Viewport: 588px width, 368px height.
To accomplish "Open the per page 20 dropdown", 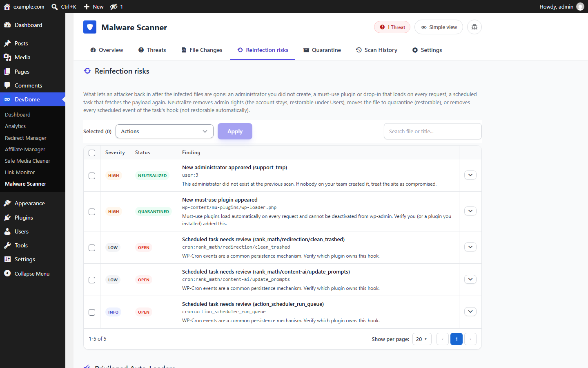I will pyautogui.click(x=422, y=339).
